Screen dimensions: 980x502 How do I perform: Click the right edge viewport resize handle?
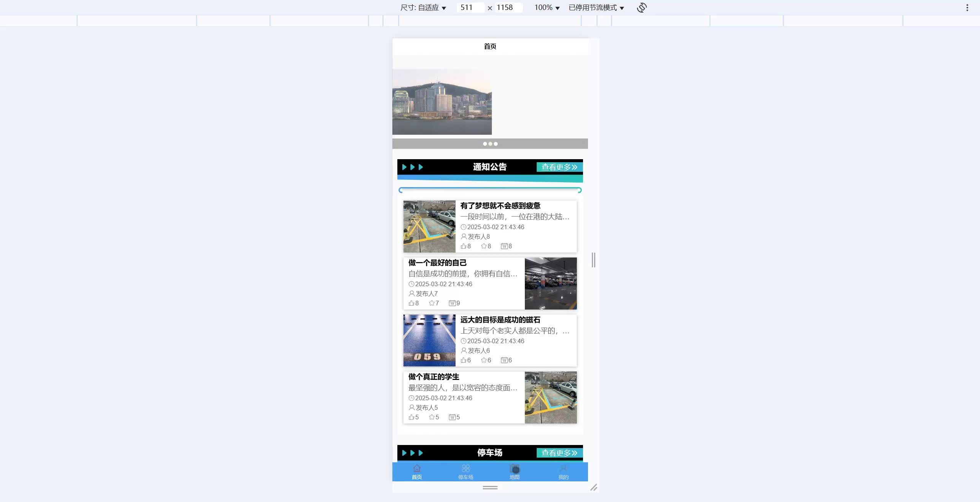click(593, 260)
